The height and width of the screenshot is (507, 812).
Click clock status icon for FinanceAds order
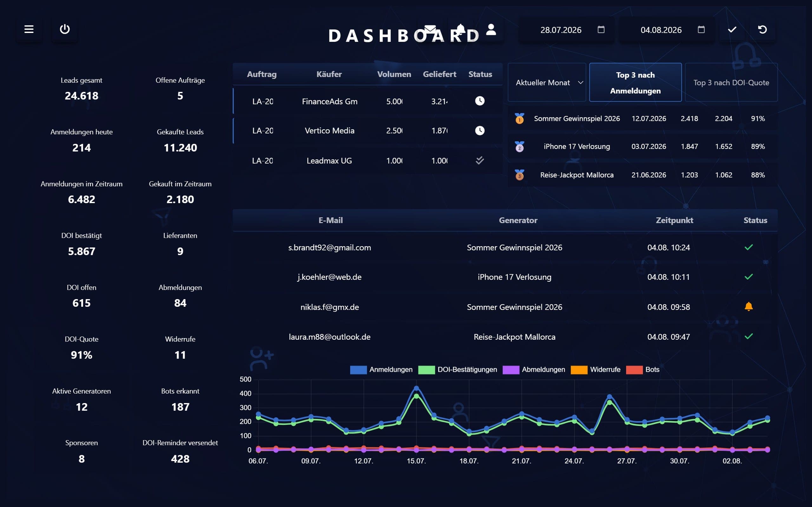(x=480, y=101)
